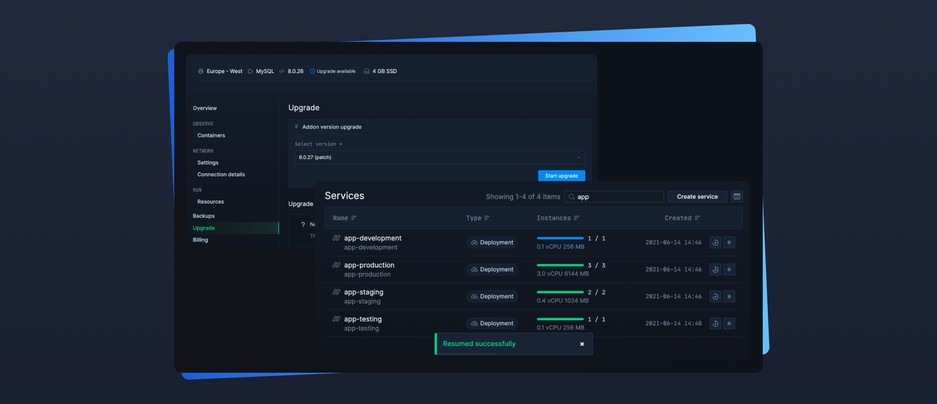The image size is (937, 404).
Task: Click the restart icon for app-development
Action: 715,243
